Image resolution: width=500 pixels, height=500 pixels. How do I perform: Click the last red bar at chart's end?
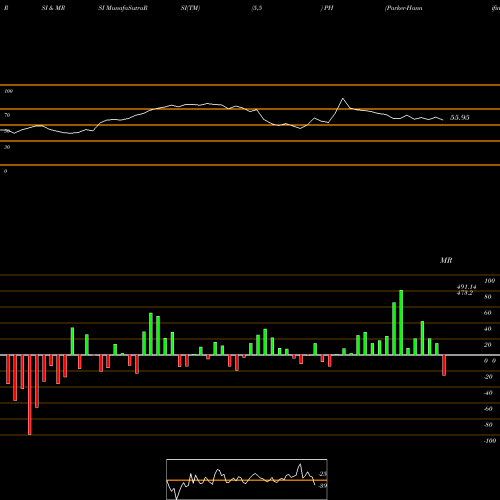[x=444, y=365]
